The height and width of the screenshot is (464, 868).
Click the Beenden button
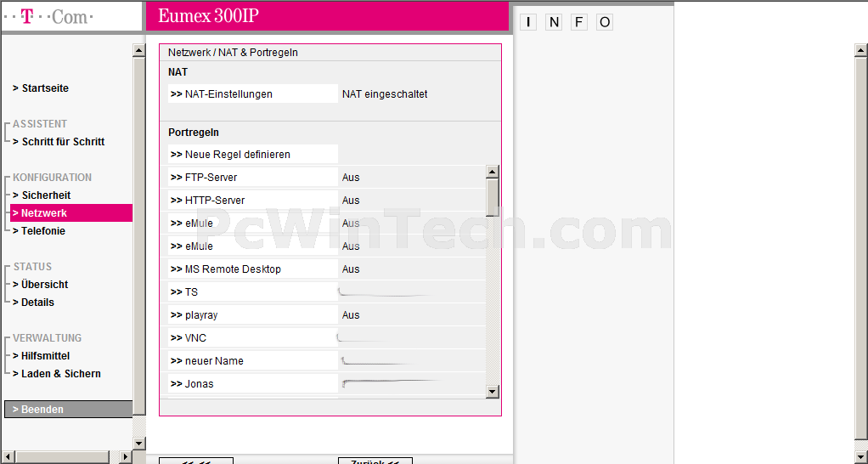[68, 409]
